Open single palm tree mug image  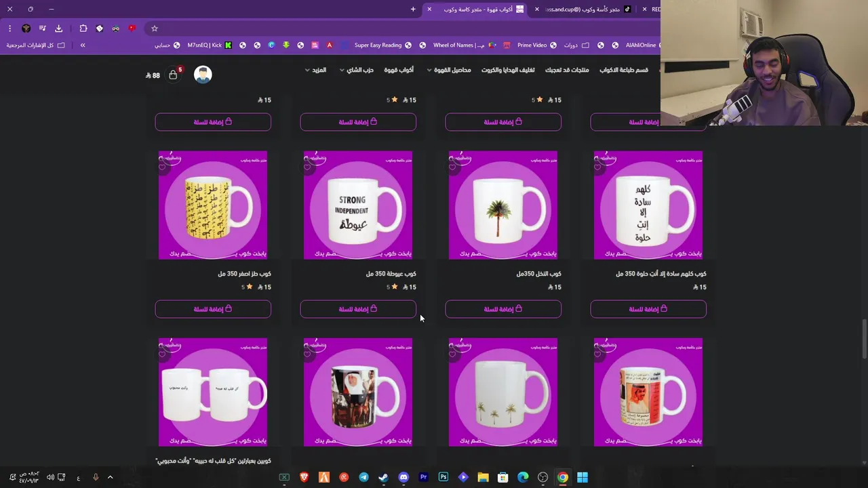click(x=503, y=205)
